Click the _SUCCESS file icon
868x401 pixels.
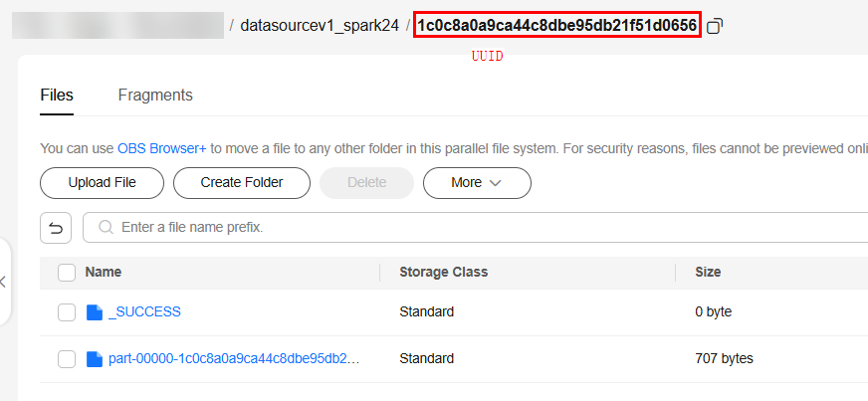click(95, 312)
